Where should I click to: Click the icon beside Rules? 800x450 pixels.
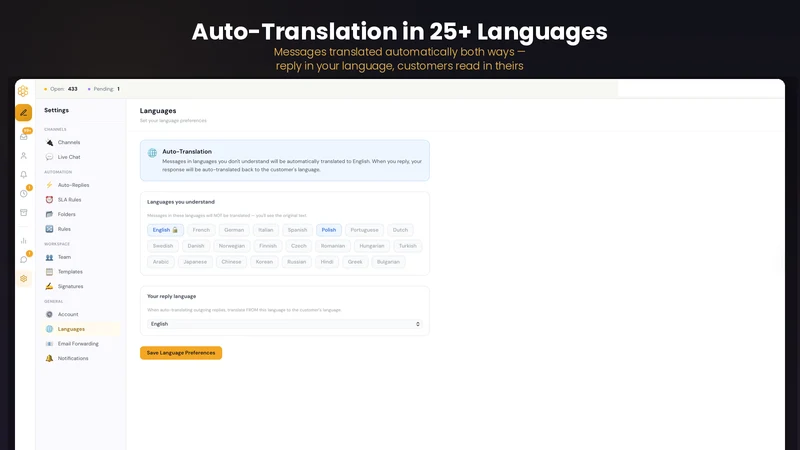tap(49, 229)
